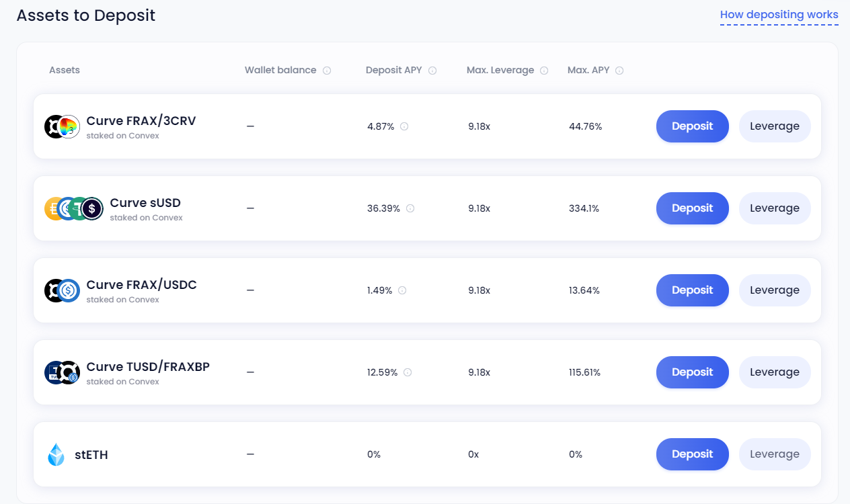Screen dimensions: 850x504
Task: Click info icon next to 4.87% APY
Action: [405, 126]
